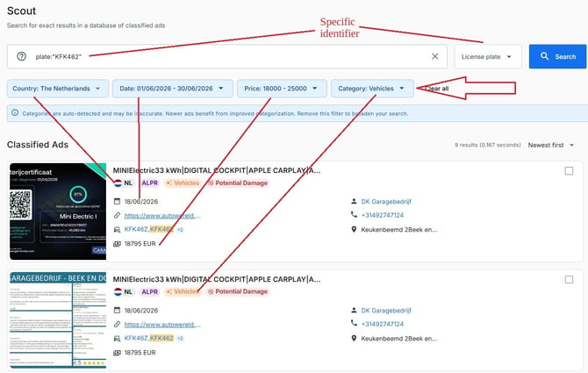The image size is (588, 373).
Task: Click the phone icon in second ad
Action: 354,324
